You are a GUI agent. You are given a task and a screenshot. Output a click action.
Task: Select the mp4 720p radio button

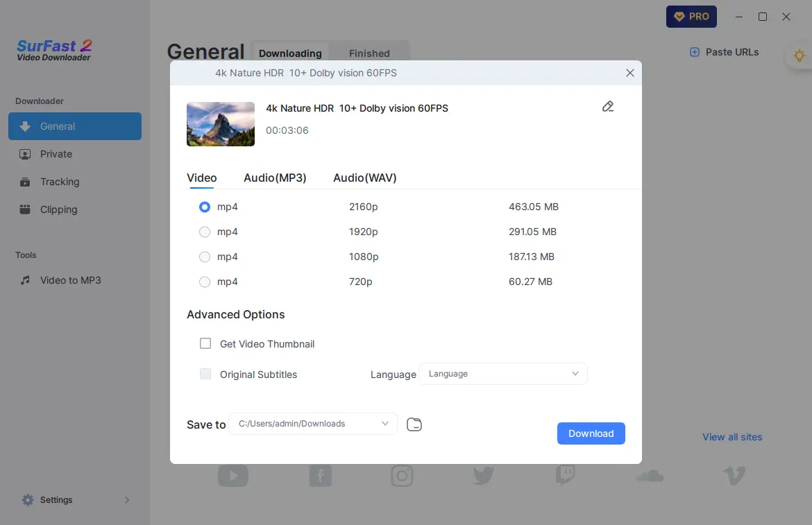(205, 282)
